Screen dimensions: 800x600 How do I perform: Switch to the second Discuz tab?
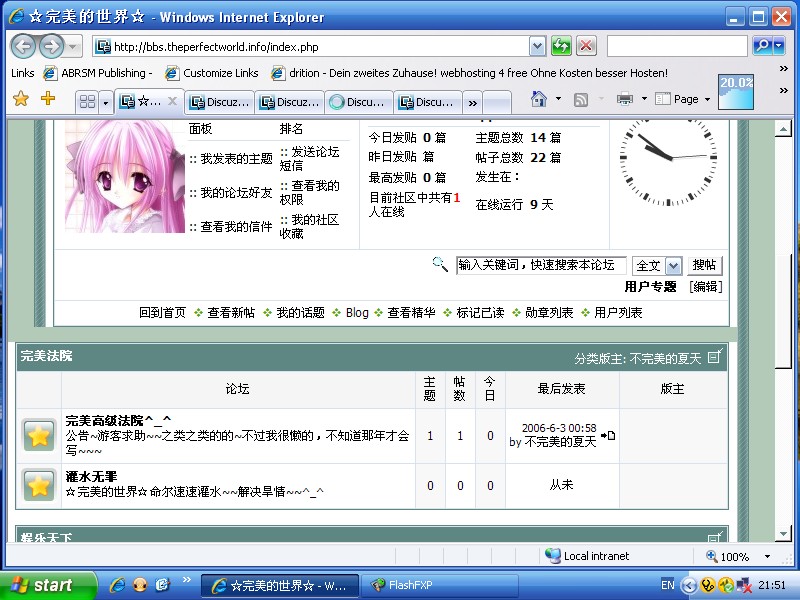coord(289,102)
